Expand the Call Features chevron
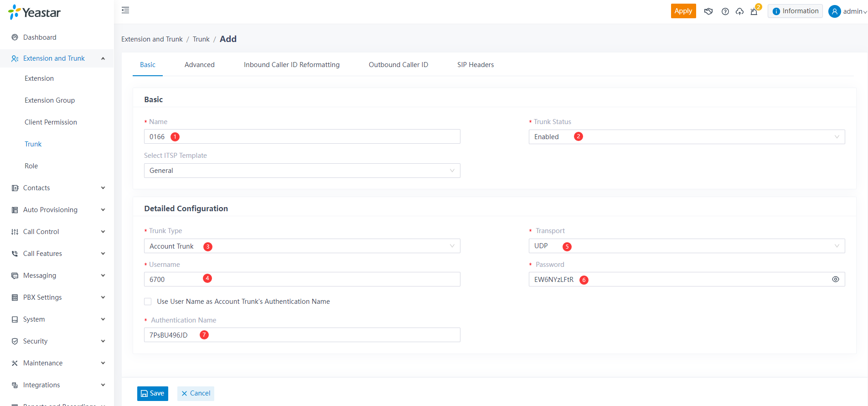868x406 pixels. [x=103, y=254]
